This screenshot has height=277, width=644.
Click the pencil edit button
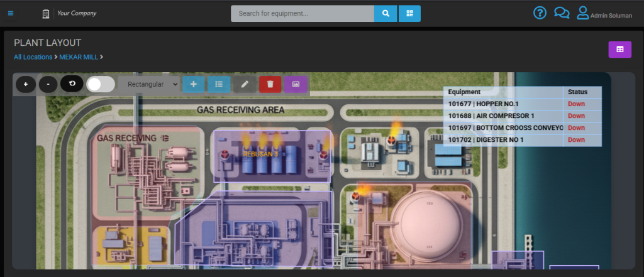(x=245, y=84)
